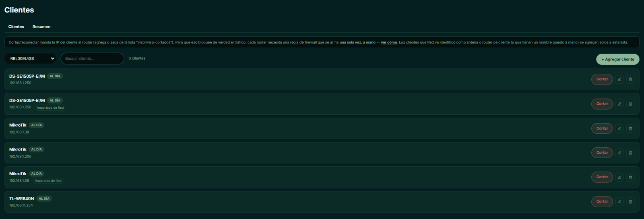Delete the TL-WR840N client with the trash icon
The width and height of the screenshot is (644, 219).
(630, 202)
